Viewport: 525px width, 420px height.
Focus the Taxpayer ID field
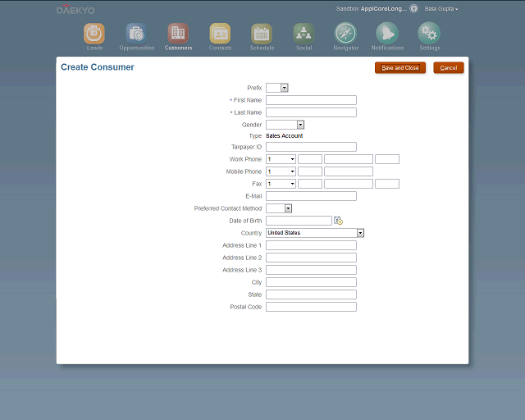point(311,147)
